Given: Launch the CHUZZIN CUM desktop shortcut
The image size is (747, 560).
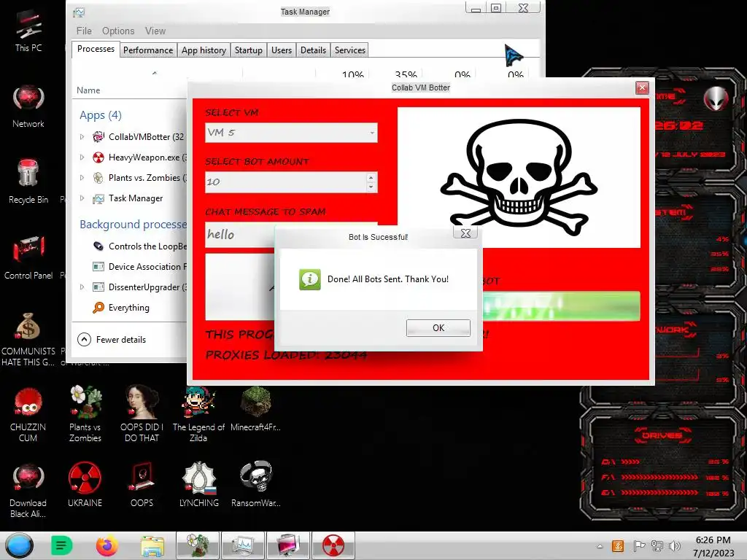Looking at the screenshot, I should (28, 414).
